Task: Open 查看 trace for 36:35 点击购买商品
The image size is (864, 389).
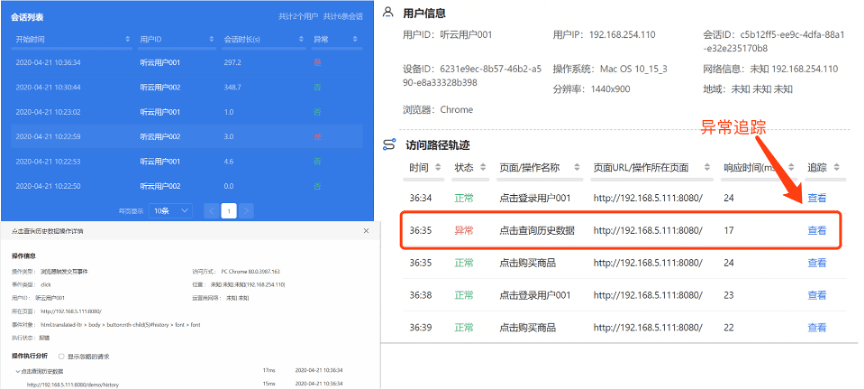Action: point(817,263)
